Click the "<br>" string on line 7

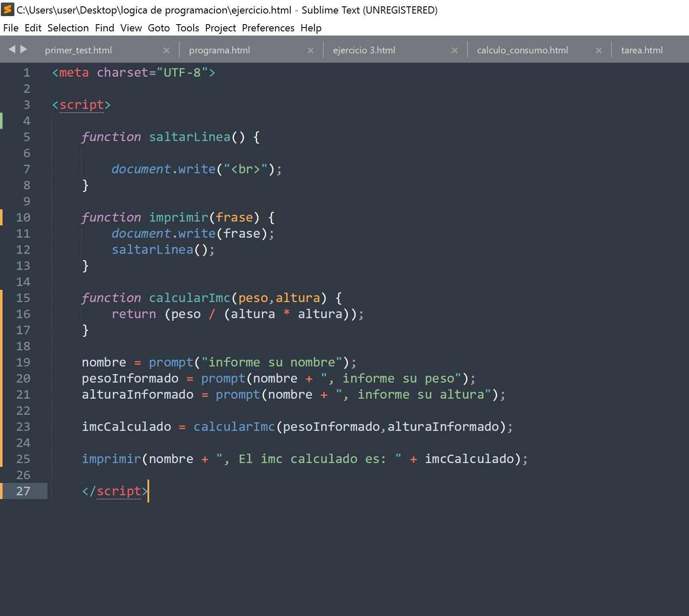point(245,169)
